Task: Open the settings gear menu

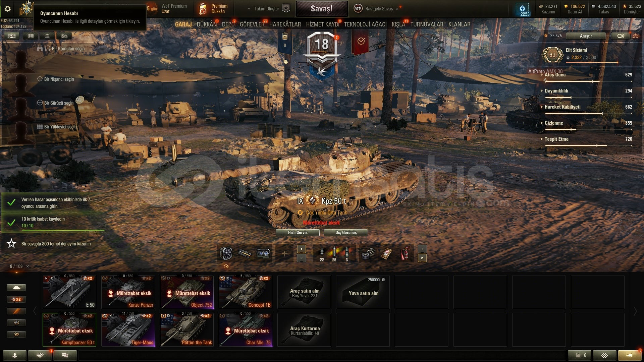Action: coord(7,9)
